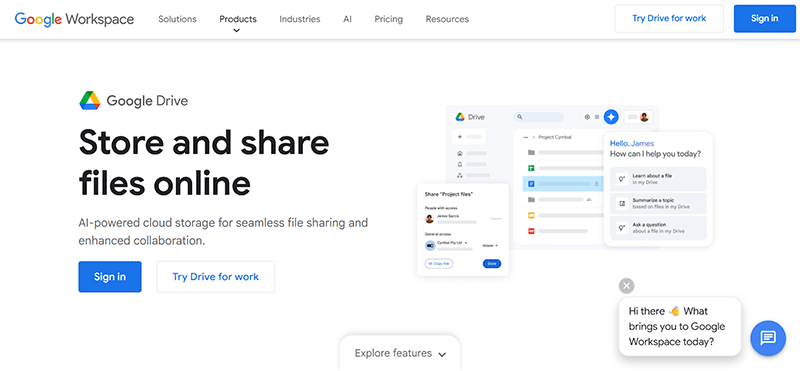Viewport: 800px width, 371px height.
Task: Go to the AI menu item
Action: [347, 19]
